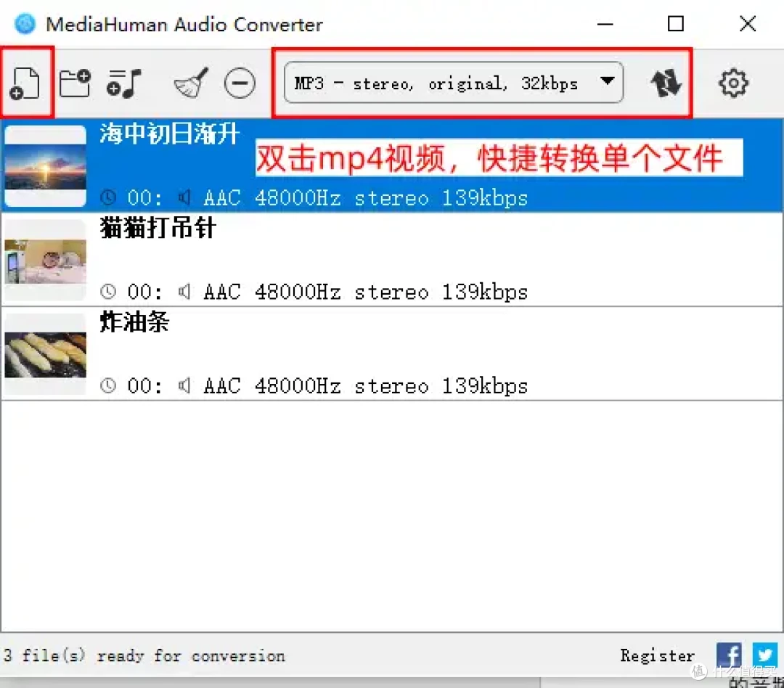Click the speaker icon in 炸油条 row
The height and width of the screenshot is (688, 784).
coord(184,385)
